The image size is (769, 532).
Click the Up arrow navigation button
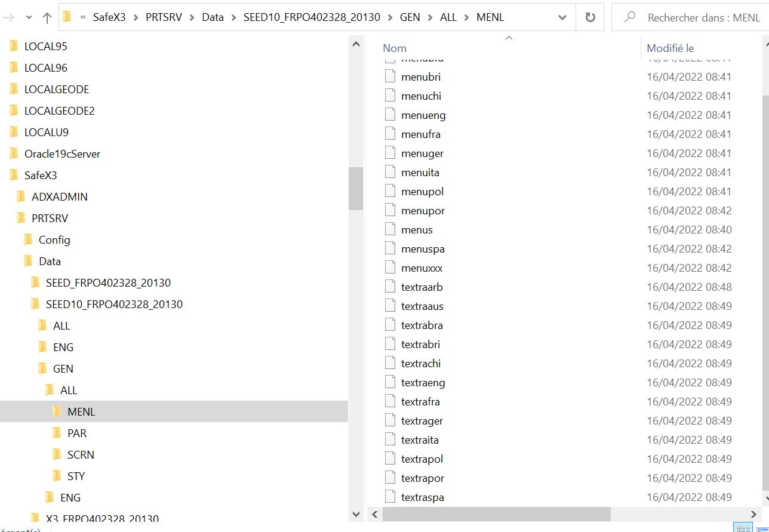pos(47,18)
